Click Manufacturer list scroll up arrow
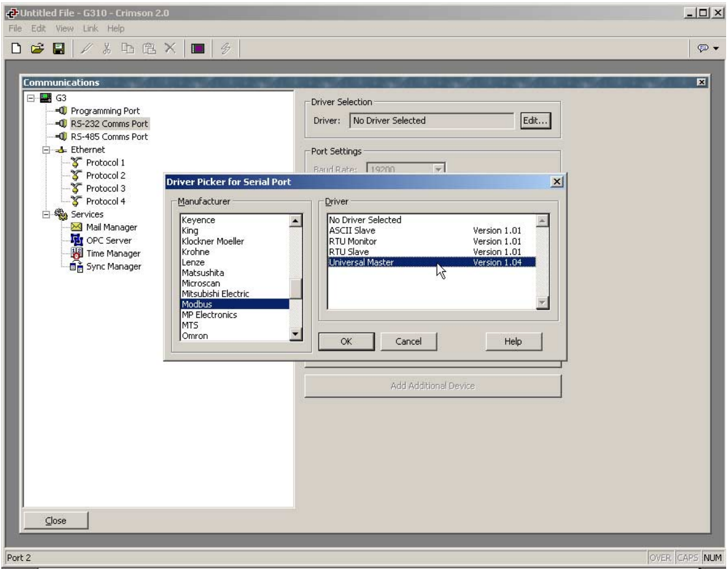The height and width of the screenshot is (569, 728). coord(296,221)
